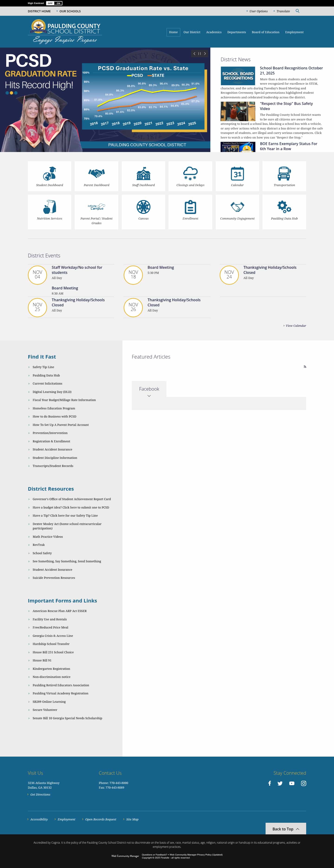Open the Student Dashboard icon tile

point(49,176)
